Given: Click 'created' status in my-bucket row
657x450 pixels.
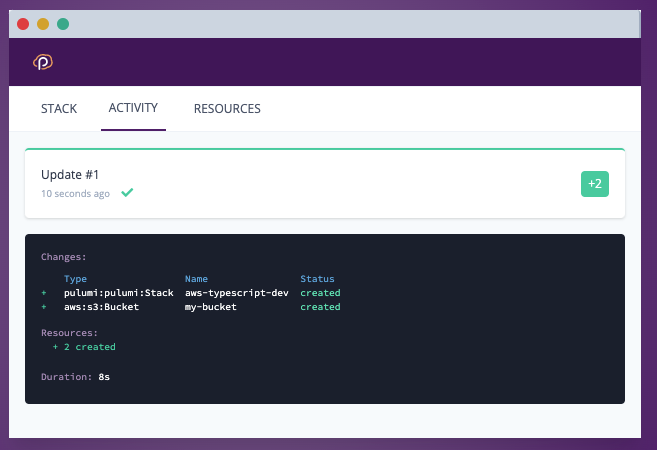Looking at the screenshot, I should [x=320, y=307].
